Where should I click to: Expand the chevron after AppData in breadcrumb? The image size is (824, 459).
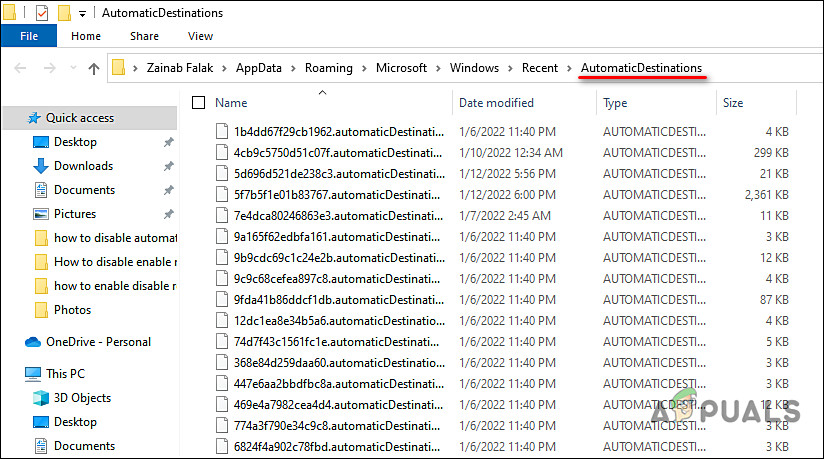293,68
